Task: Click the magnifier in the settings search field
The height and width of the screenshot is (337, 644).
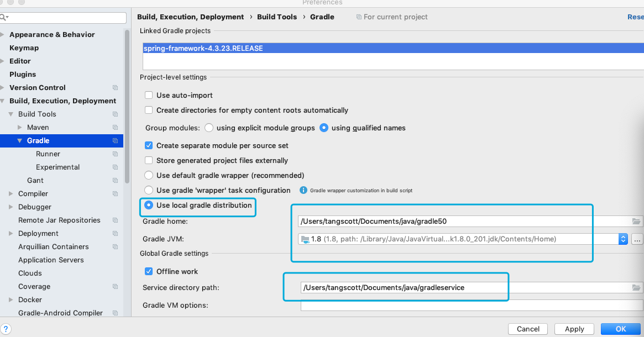Action: 4,17
